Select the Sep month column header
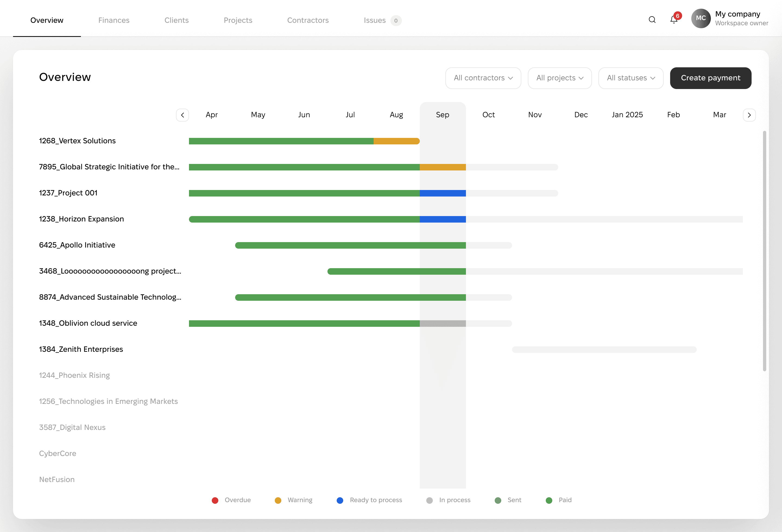 [443, 115]
